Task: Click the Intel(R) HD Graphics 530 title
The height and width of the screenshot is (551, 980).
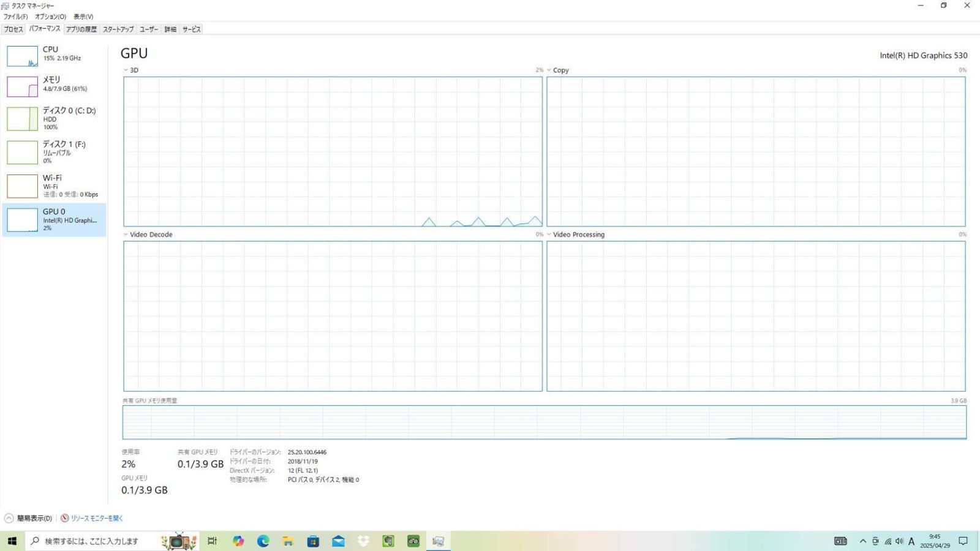Action: [924, 55]
